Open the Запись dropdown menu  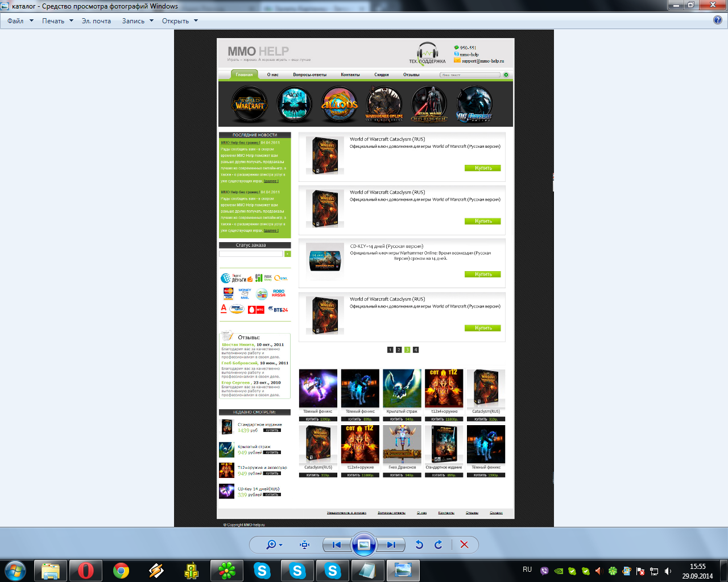138,21
